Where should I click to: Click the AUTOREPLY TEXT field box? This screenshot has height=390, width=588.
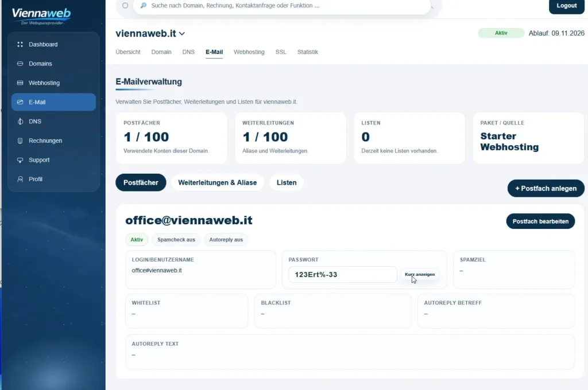350,352
